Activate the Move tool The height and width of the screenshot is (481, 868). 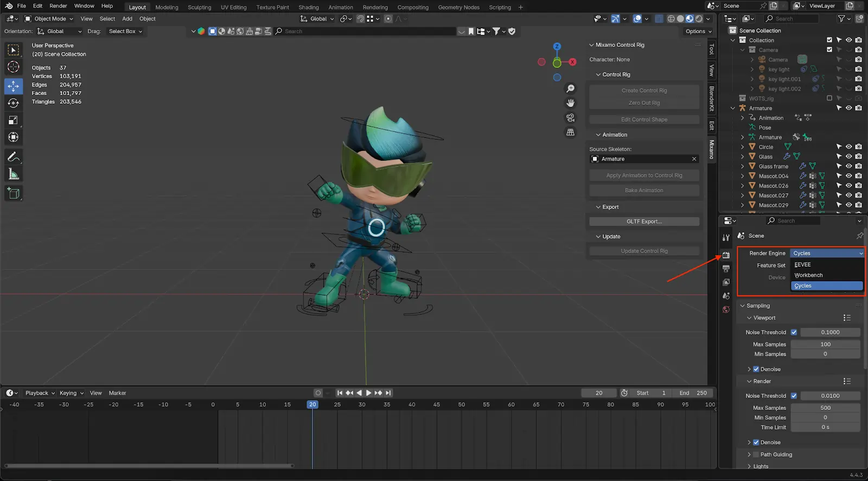click(x=14, y=86)
